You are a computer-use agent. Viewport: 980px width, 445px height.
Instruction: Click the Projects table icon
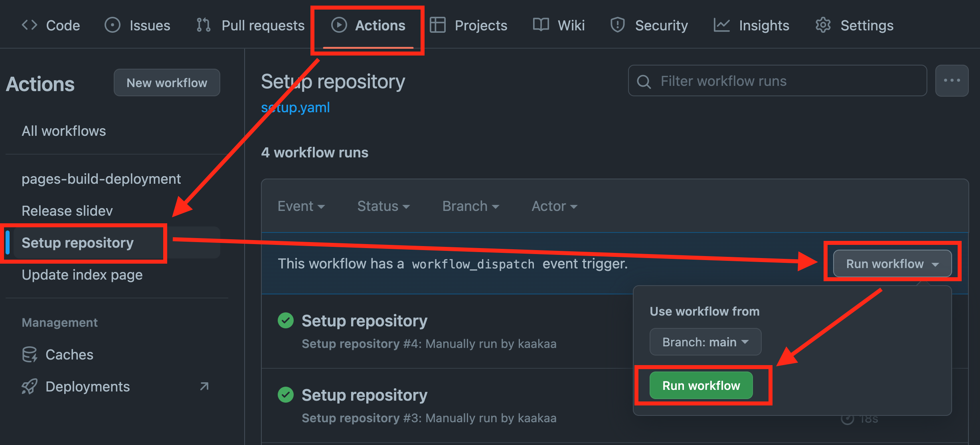438,25
